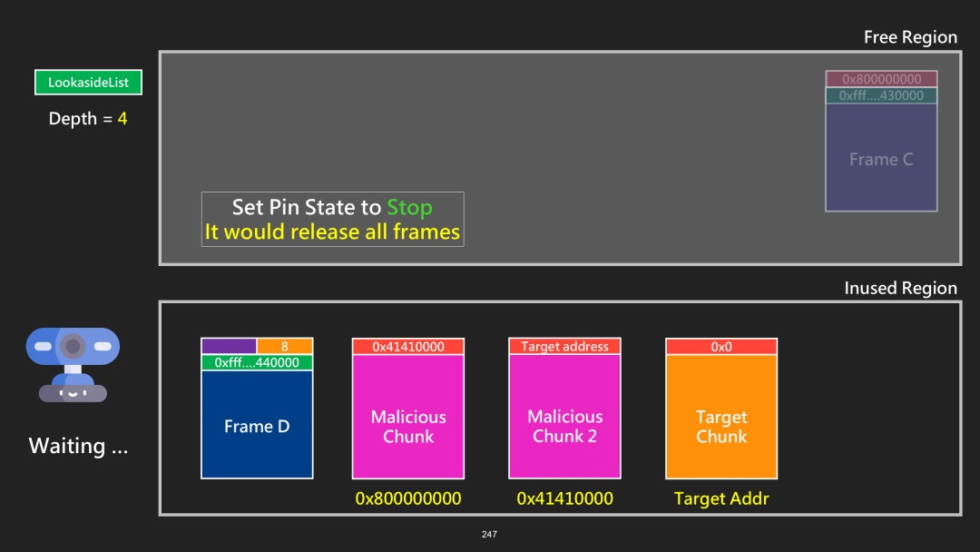Click the 0x0 header on Target Chunk

coord(721,346)
